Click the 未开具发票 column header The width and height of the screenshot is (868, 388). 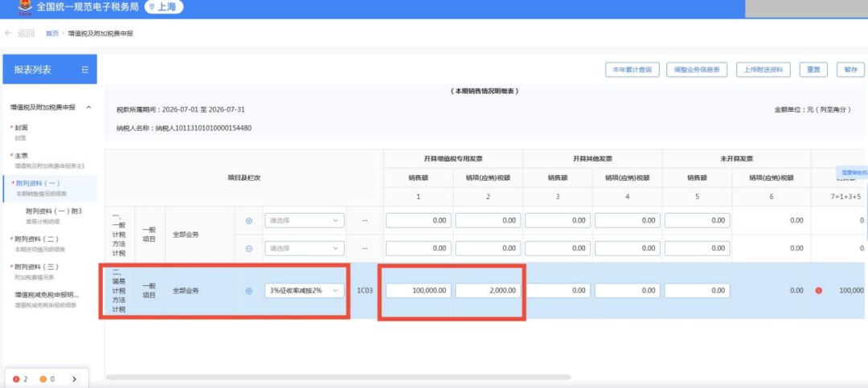pyautogui.click(x=736, y=159)
